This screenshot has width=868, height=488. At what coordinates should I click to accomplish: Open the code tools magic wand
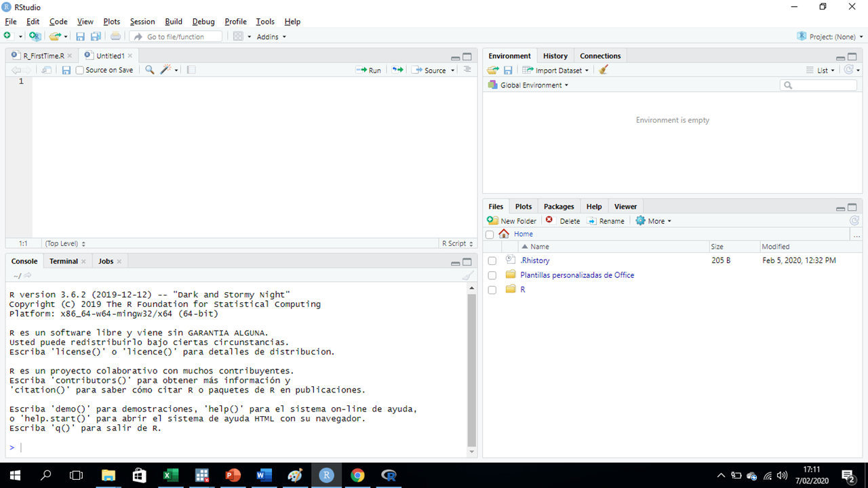pyautogui.click(x=166, y=70)
